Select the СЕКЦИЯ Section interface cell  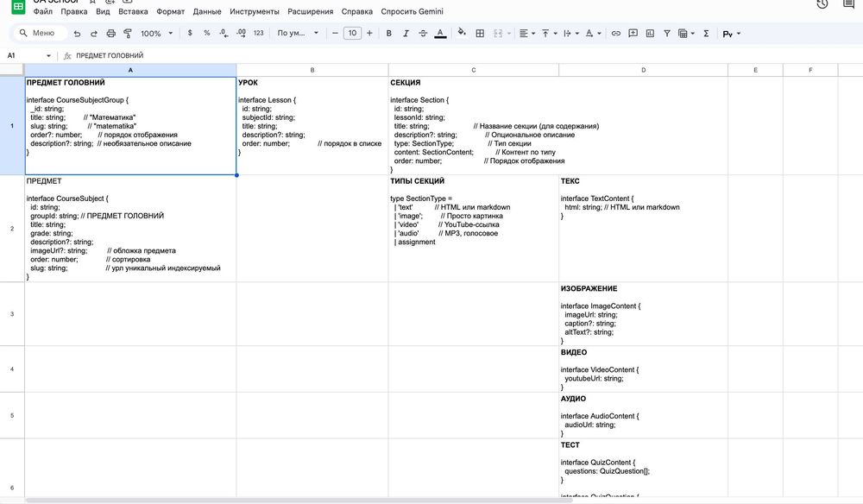tap(473, 125)
